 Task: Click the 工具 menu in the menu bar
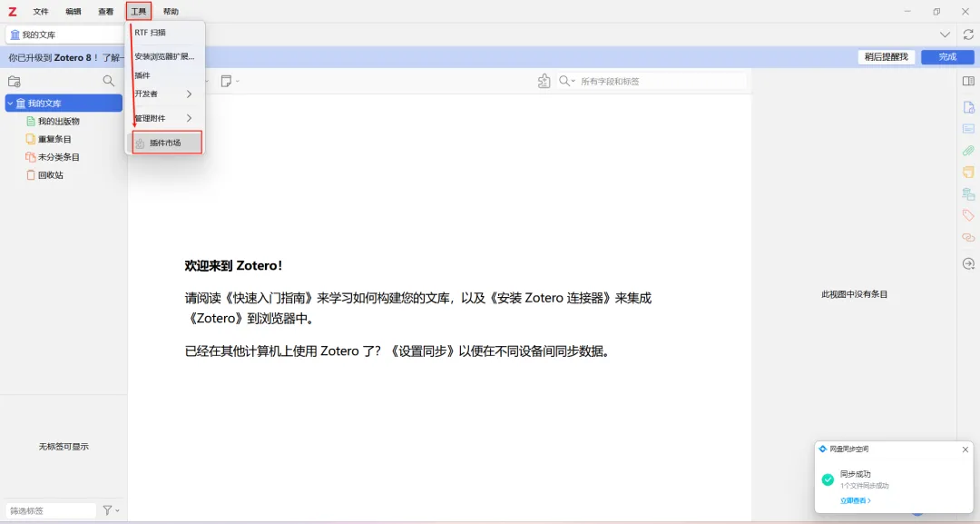tap(138, 11)
